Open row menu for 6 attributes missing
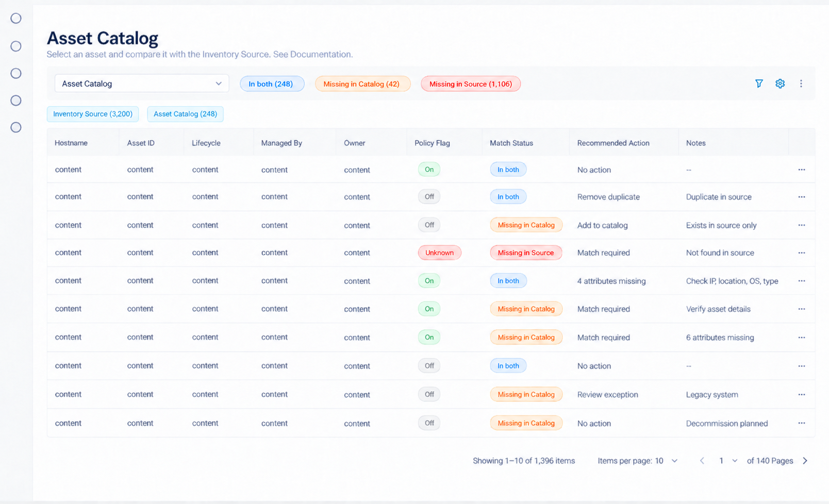 pos(802,338)
